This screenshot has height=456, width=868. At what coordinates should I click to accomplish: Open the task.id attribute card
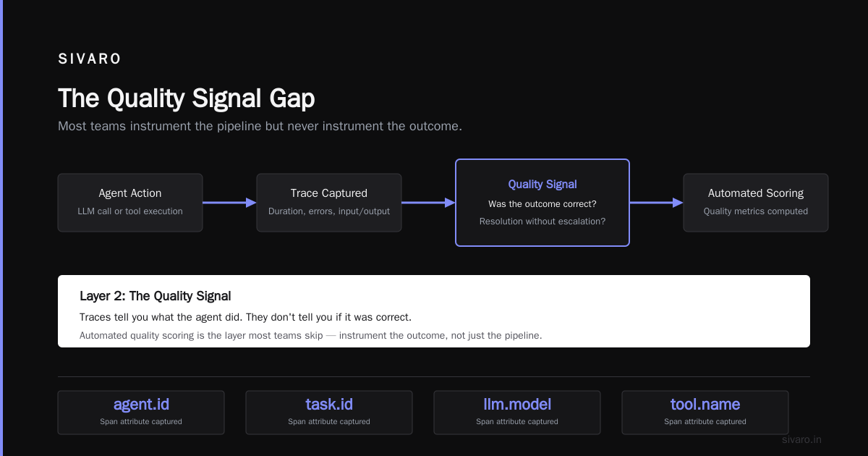(329, 413)
